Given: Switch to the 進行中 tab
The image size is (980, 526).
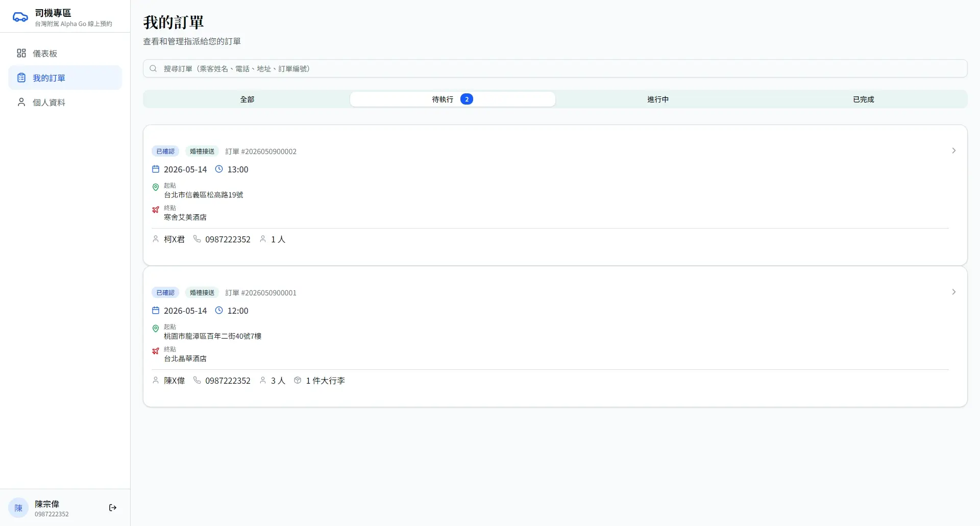Looking at the screenshot, I should click(658, 99).
